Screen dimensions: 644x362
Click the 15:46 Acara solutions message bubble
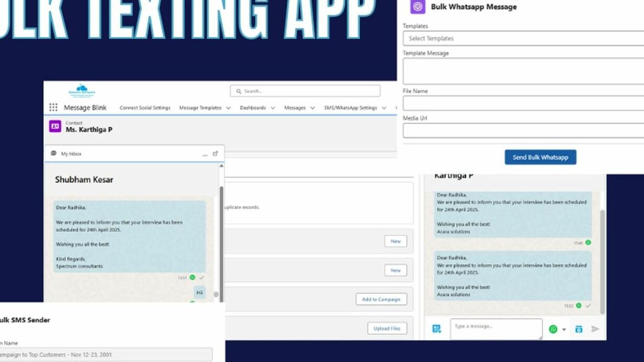513,215
